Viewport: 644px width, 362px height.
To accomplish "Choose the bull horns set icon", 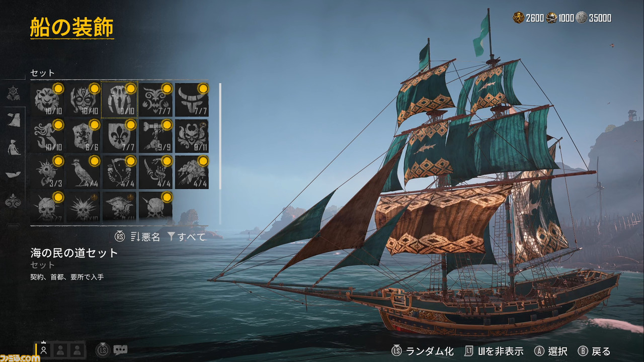I will pos(192,100).
